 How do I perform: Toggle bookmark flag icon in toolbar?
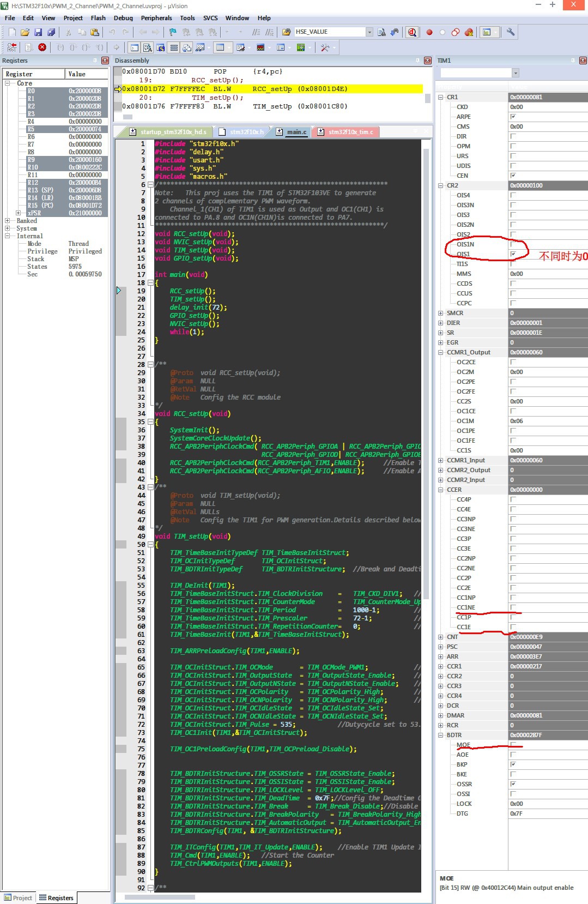(x=173, y=32)
